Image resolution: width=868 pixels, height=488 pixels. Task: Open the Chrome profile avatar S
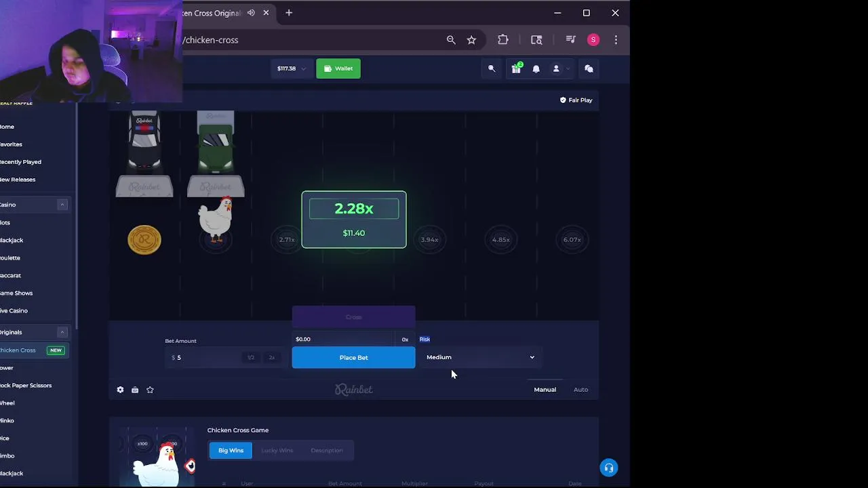tap(593, 40)
